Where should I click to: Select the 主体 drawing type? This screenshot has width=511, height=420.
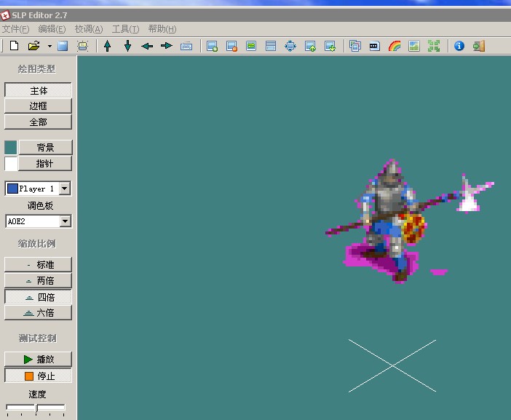[38, 90]
